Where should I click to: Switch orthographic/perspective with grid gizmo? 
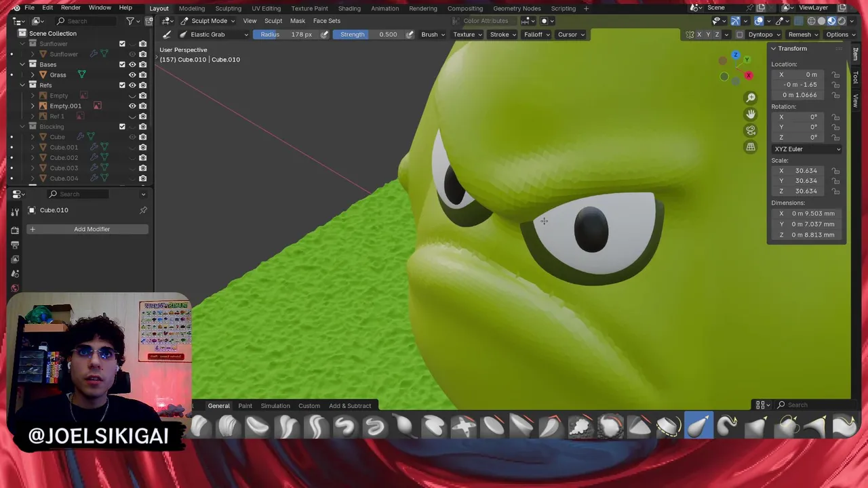tap(751, 146)
